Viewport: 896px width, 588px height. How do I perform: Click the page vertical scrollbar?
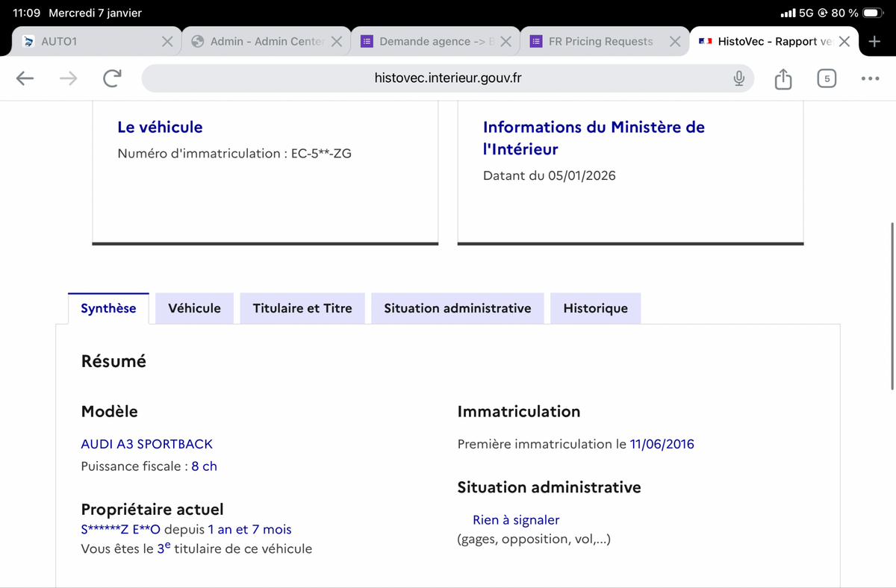click(892, 306)
